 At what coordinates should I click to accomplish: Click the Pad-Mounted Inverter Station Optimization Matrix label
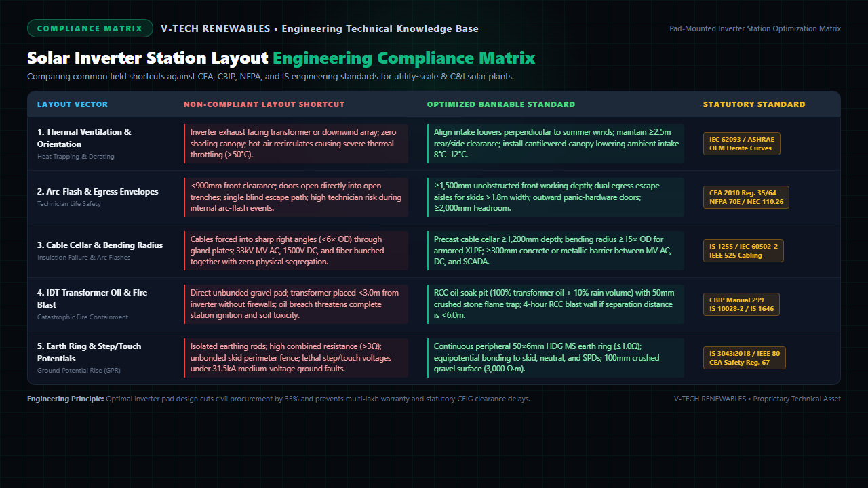coord(755,28)
